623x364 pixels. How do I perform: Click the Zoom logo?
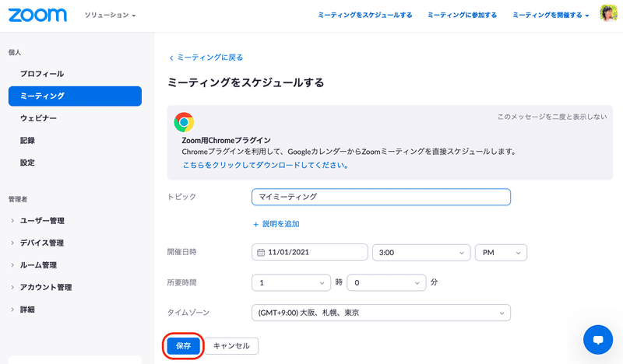tap(37, 15)
